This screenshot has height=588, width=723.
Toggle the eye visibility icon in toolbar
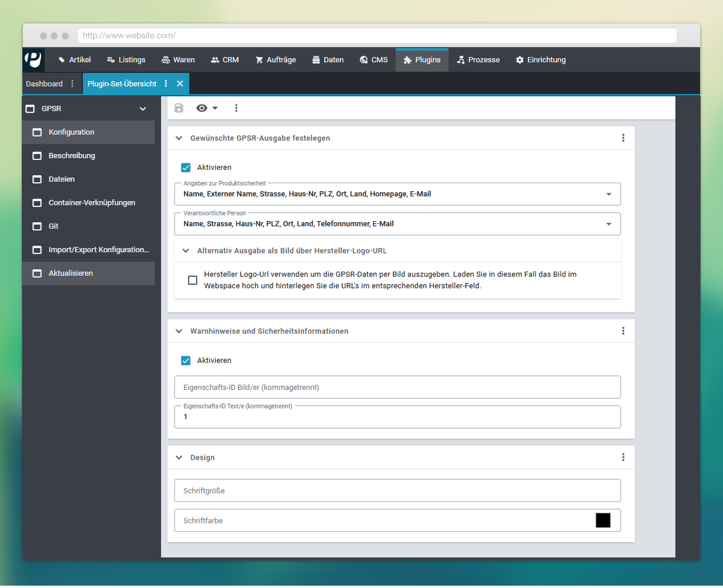click(x=202, y=108)
